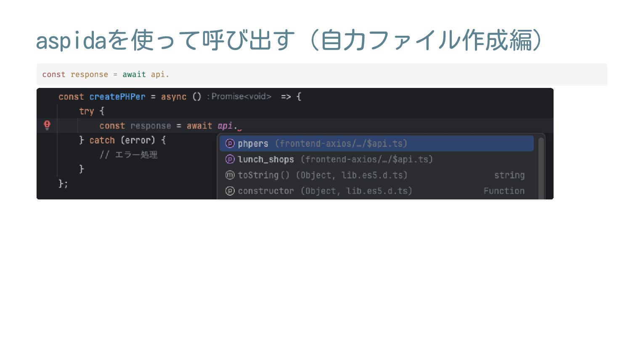Viewport: 644px width, 363px height.
Task: Click the 'api' identifier in the editor line
Action: 225,126
